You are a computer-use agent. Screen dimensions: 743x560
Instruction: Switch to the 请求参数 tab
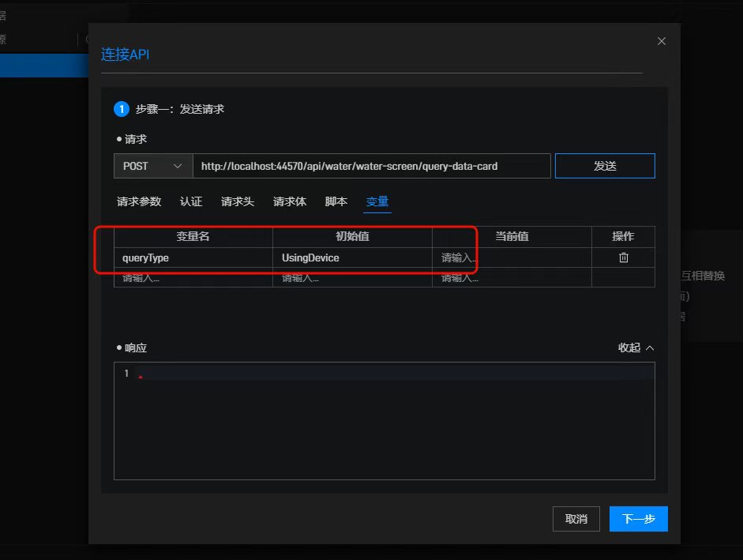click(x=139, y=201)
